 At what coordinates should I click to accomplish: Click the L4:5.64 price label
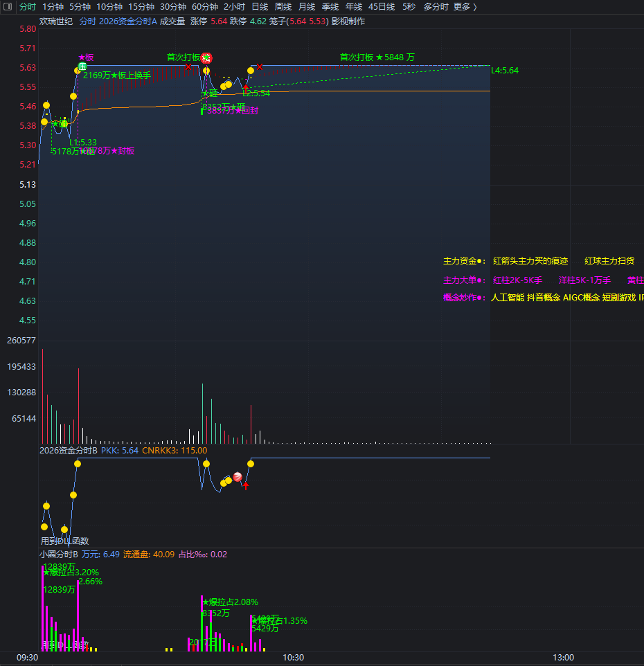pyautogui.click(x=505, y=71)
